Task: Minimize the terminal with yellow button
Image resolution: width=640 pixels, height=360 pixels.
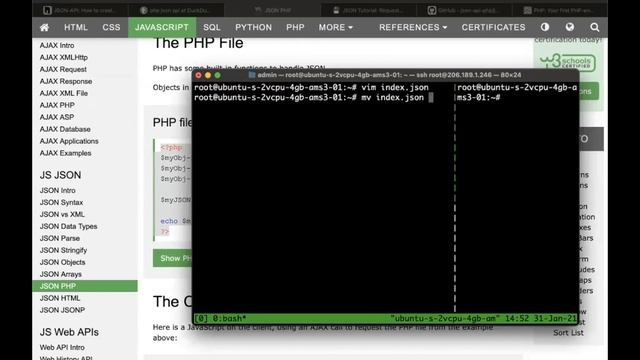Action: (208, 75)
